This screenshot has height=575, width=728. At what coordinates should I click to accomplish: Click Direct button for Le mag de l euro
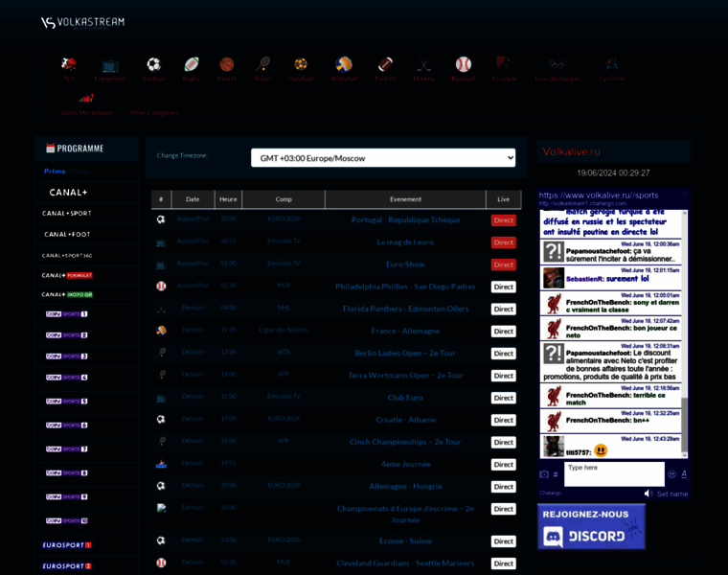503,242
